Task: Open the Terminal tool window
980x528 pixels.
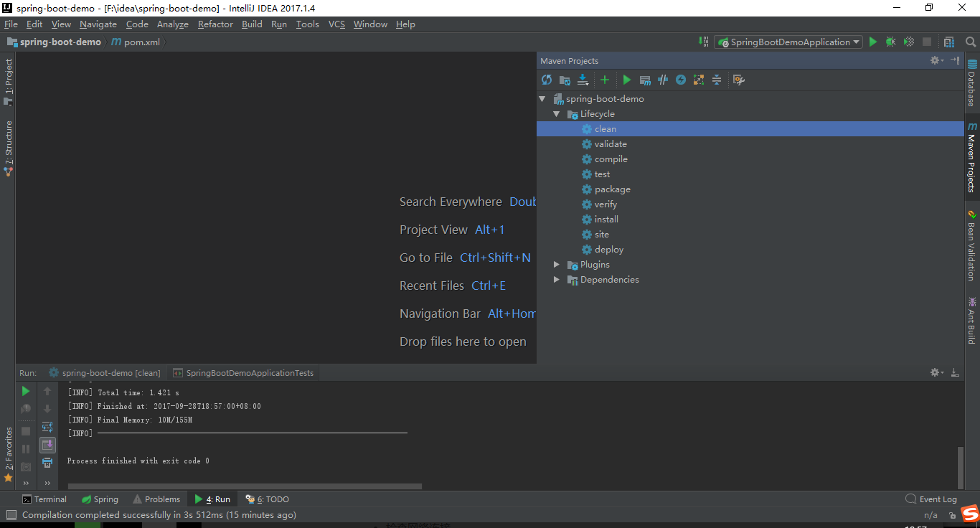Action: pyautogui.click(x=44, y=499)
